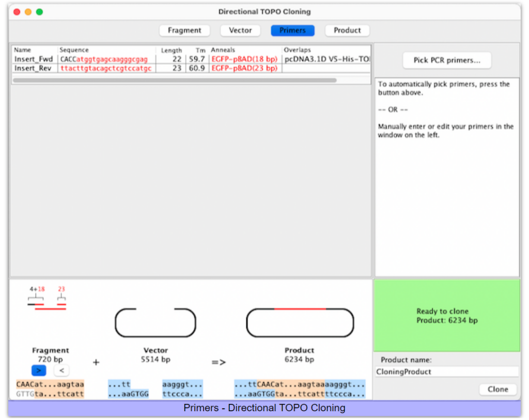Switch to the Fragment tab
Screen dimensions: 529x420
[184, 30]
